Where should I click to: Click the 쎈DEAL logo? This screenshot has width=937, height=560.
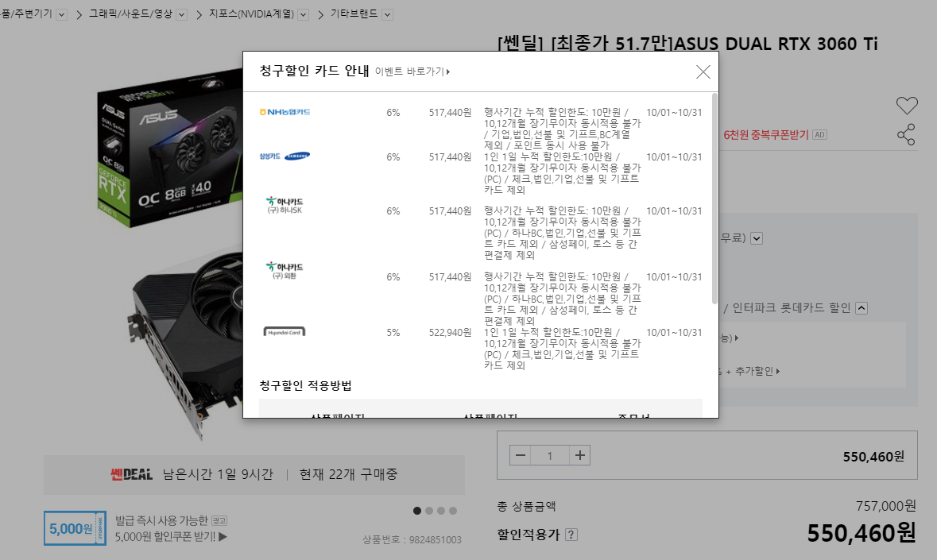point(131,475)
